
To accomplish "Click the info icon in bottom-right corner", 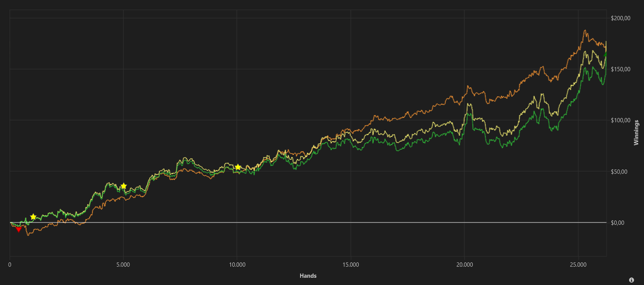I will (631, 280).
